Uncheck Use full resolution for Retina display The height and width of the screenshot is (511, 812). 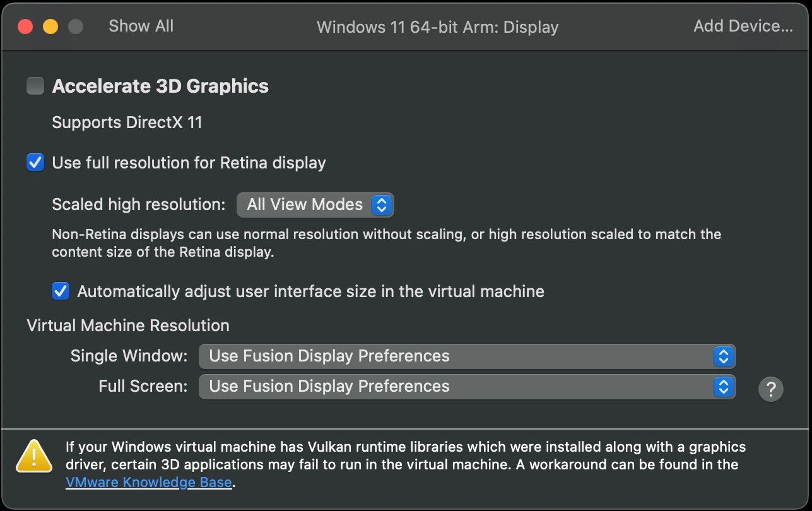pyautogui.click(x=35, y=163)
